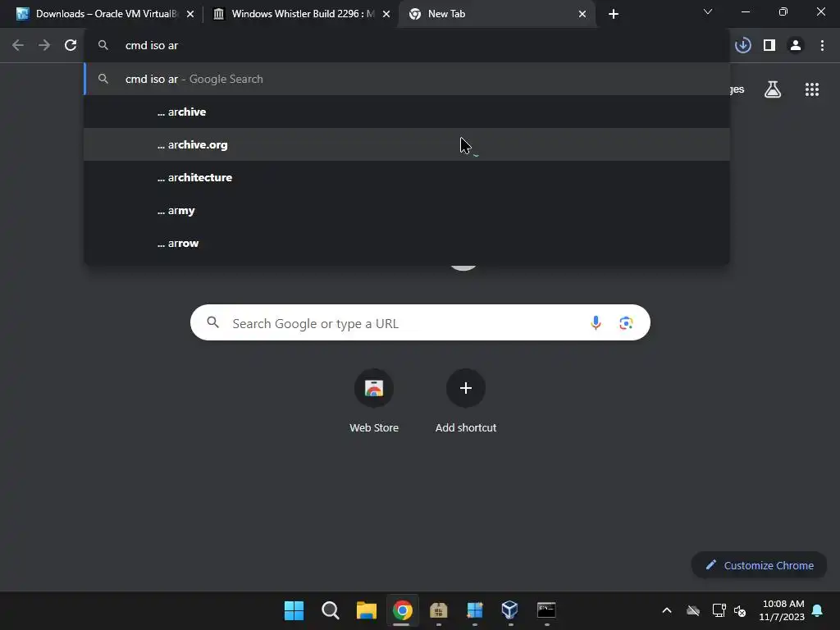Click the Add shortcut plus icon
This screenshot has height=630, width=840.
(x=466, y=388)
